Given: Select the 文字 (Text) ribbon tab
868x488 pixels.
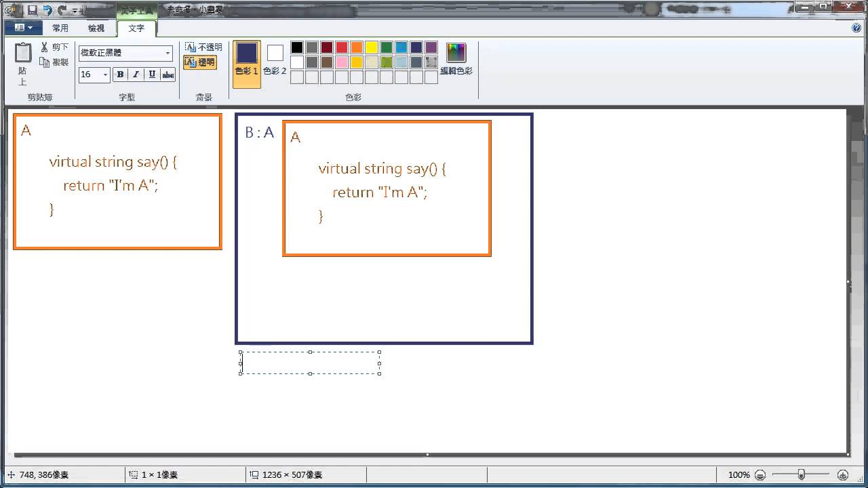Looking at the screenshot, I should (x=136, y=28).
